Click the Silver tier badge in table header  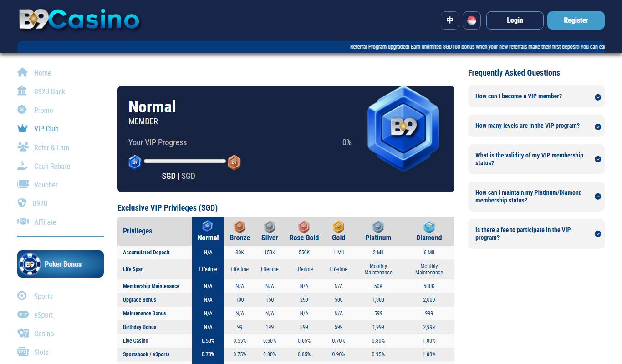tap(270, 227)
